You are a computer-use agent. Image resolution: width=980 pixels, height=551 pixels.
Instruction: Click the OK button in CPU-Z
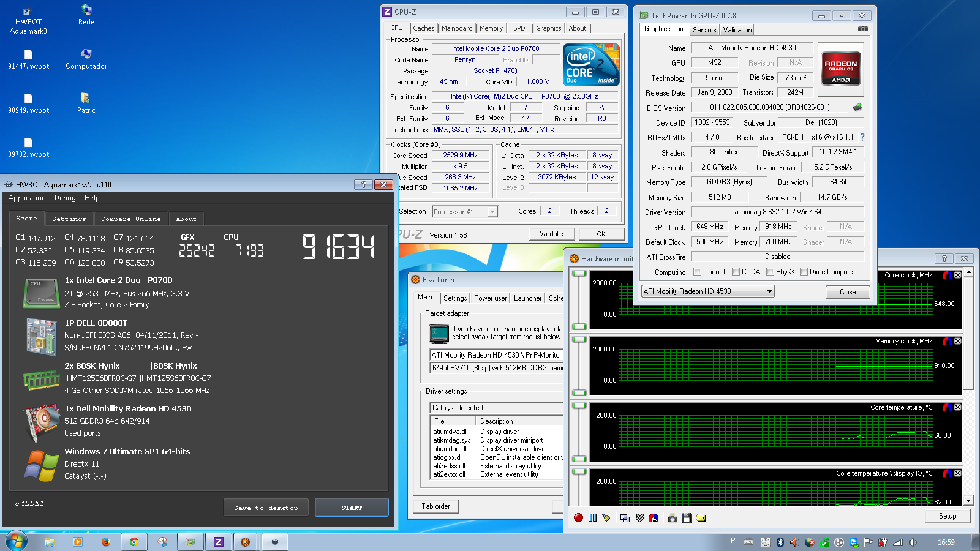click(601, 234)
